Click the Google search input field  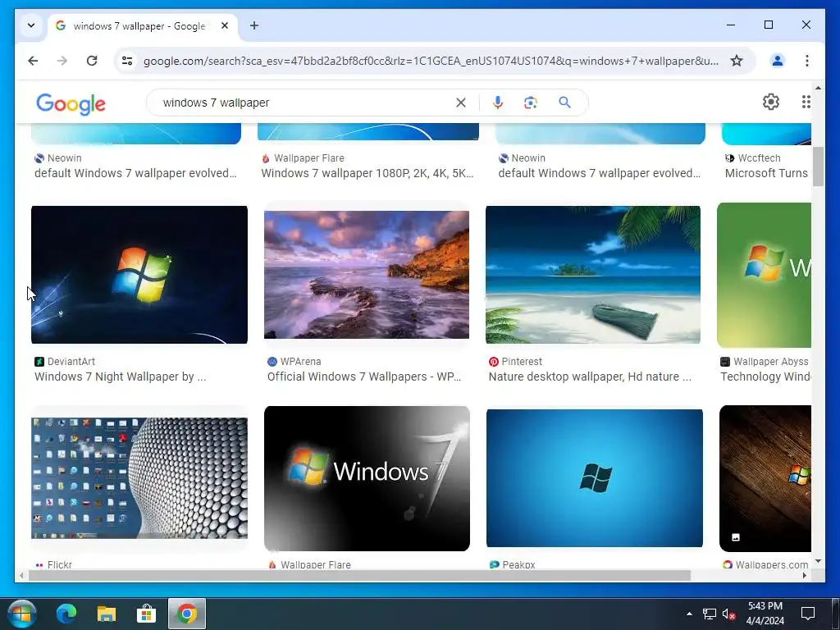pos(305,103)
